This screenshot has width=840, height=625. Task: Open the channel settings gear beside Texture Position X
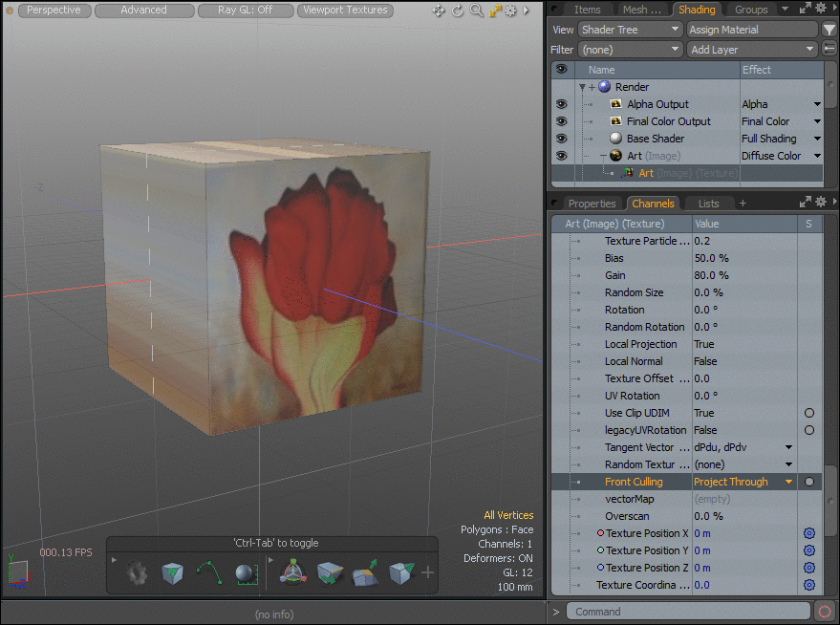pos(808,533)
